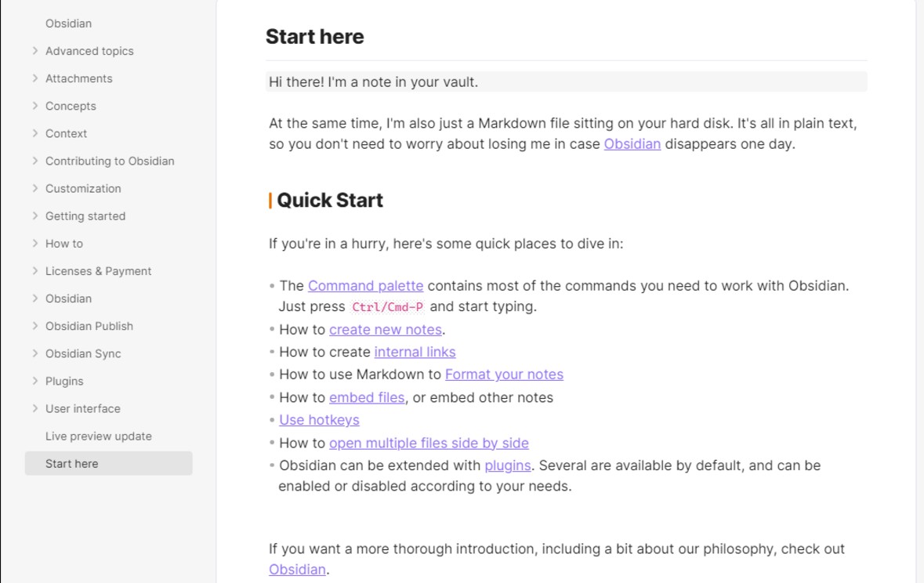This screenshot has width=924, height=583.
Task: Expand the Attachments folder chevron
Action: (34, 78)
